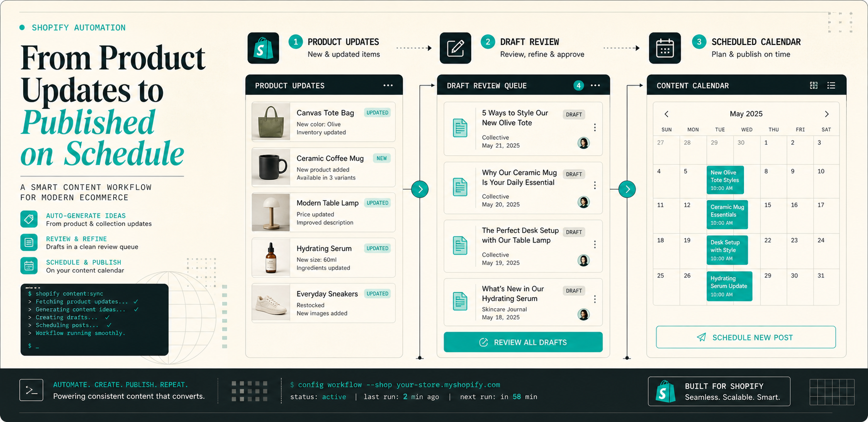Click the Scheduled Calendar step icon
The image size is (868, 422).
pyautogui.click(x=665, y=48)
